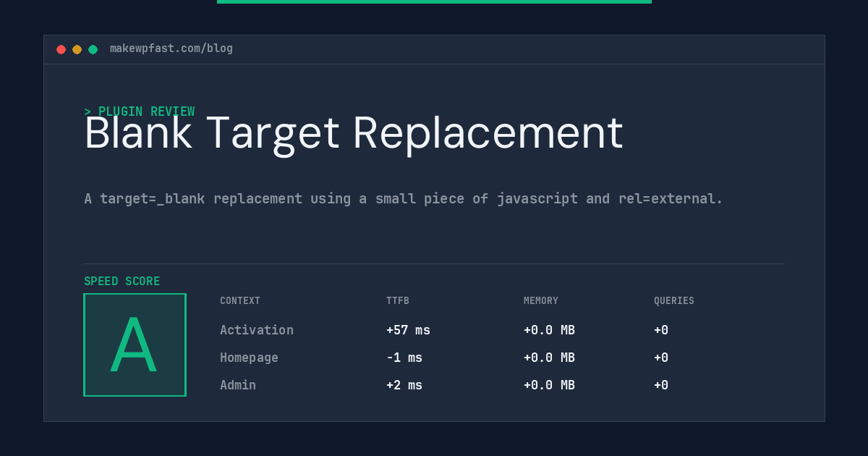The image size is (868, 456).
Task: Click Homepage's '+0.0 MB' memory value
Action: 549,358
